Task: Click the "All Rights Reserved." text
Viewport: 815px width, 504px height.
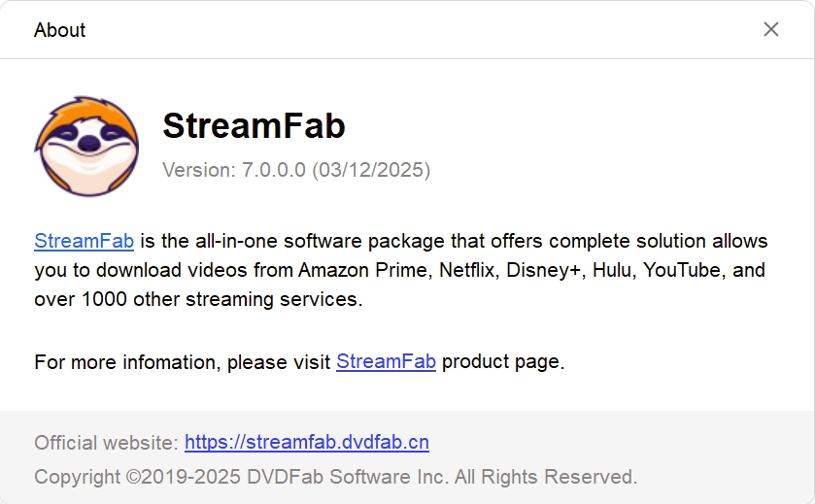Action: (x=545, y=477)
